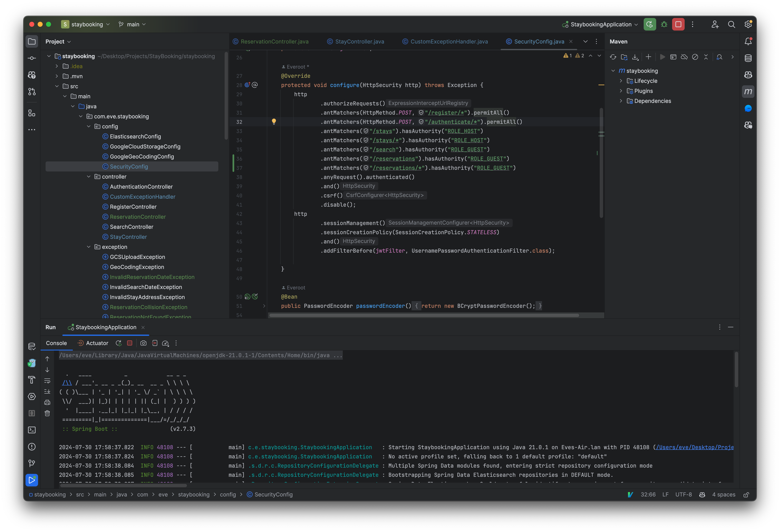Reload all Maven projects
This screenshot has width=780, height=532.
[613, 57]
